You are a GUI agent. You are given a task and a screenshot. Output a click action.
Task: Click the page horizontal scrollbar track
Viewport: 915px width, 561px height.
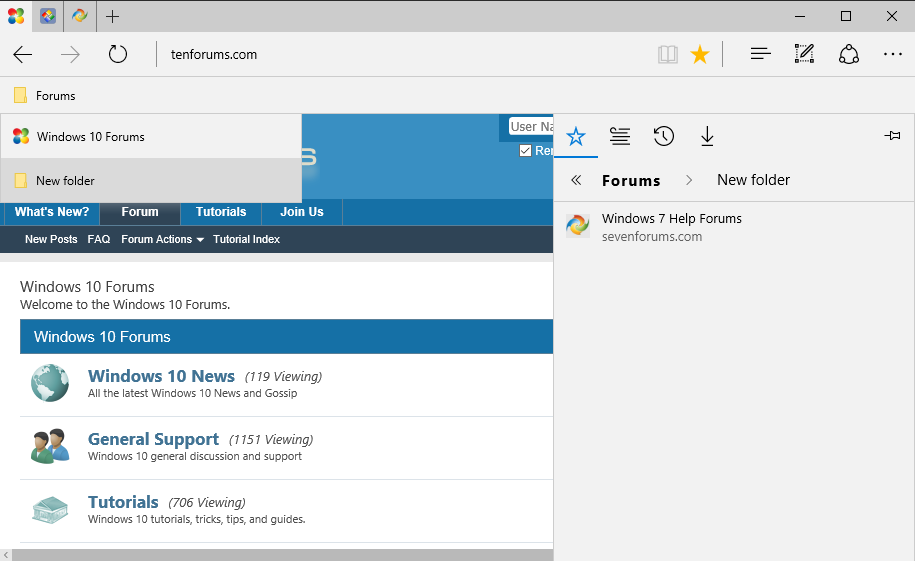click(x=282, y=555)
